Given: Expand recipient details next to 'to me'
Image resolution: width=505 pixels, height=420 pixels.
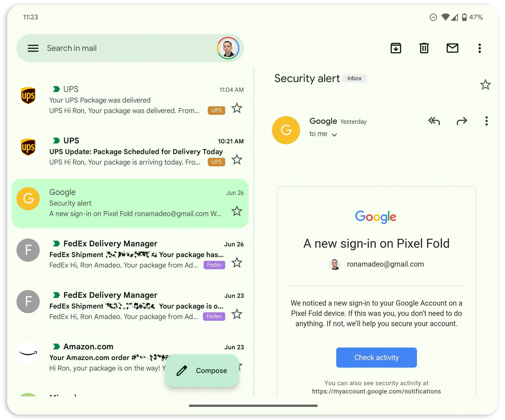Looking at the screenshot, I should 334,135.
